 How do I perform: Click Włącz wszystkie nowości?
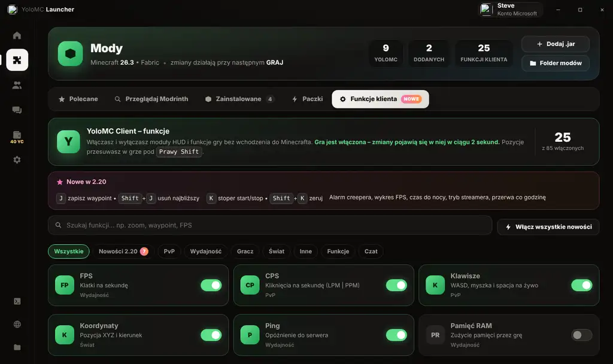point(548,227)
